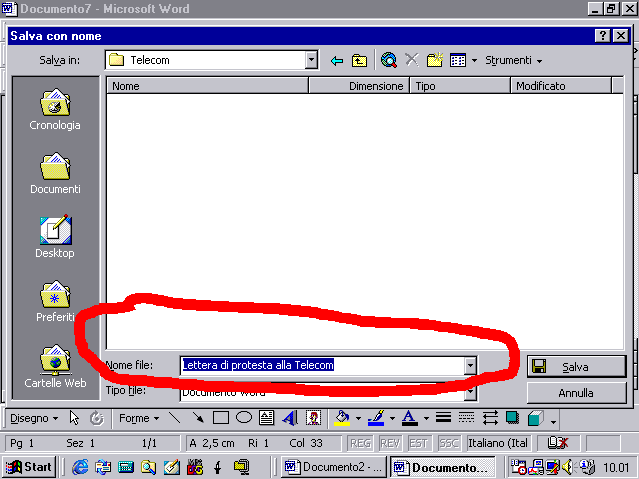Click the volume speaker tray icon
The width and height of the screenshot is (639, 479).
tap(566, 467)
